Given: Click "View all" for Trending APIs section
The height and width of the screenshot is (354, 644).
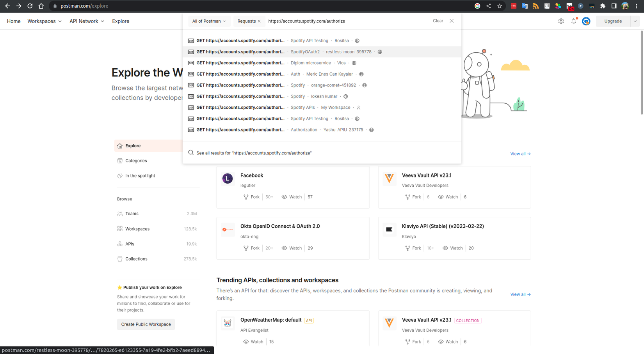Looking at the screenshot, I should pos(520,294).
